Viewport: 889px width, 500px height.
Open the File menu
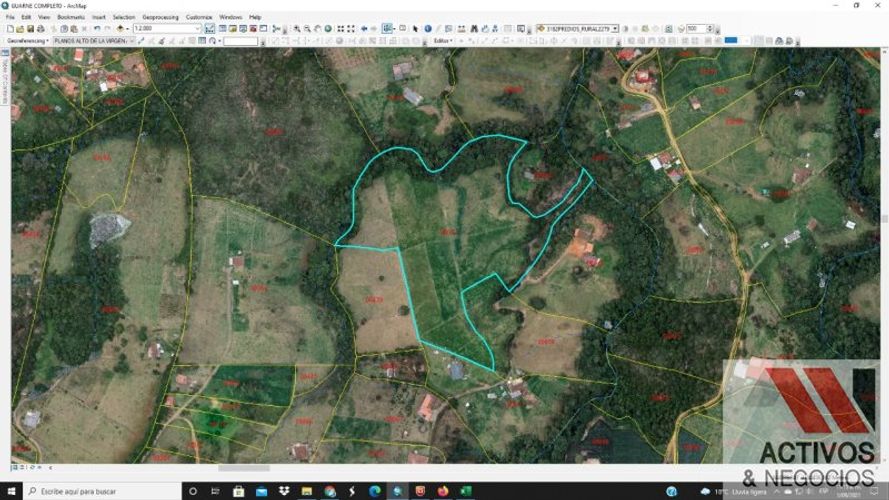[10, 17]
